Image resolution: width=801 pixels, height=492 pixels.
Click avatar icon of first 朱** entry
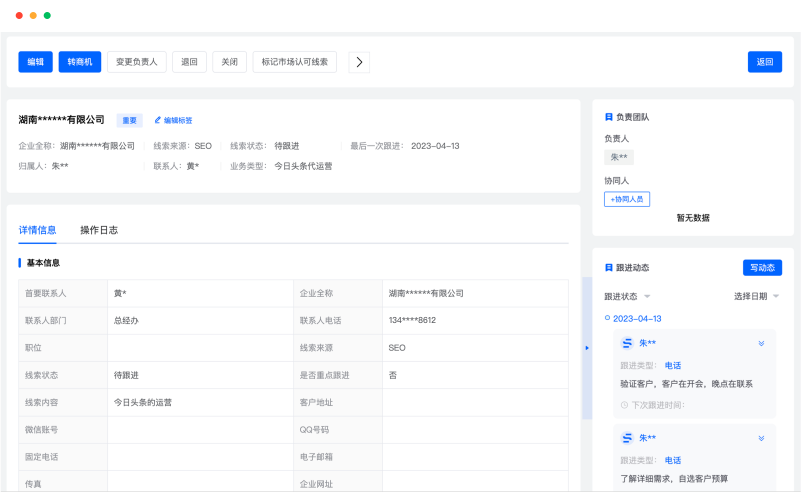627,343
